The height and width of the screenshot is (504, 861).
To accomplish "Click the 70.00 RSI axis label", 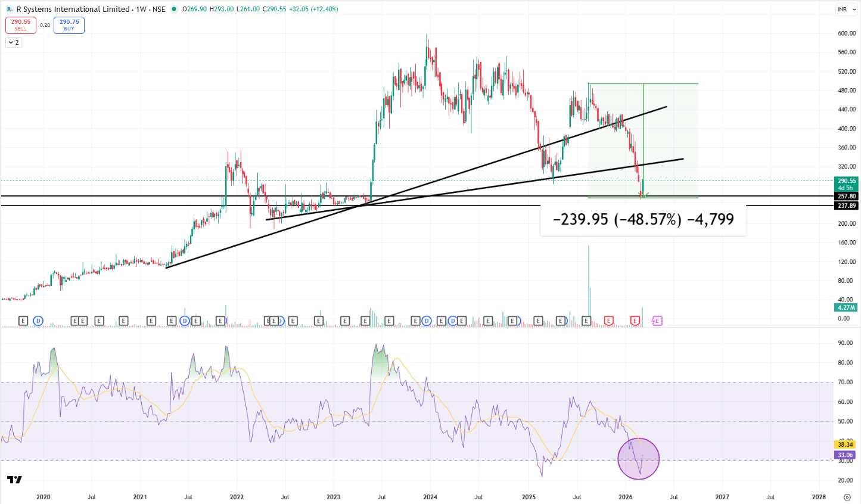I will 845,382.
